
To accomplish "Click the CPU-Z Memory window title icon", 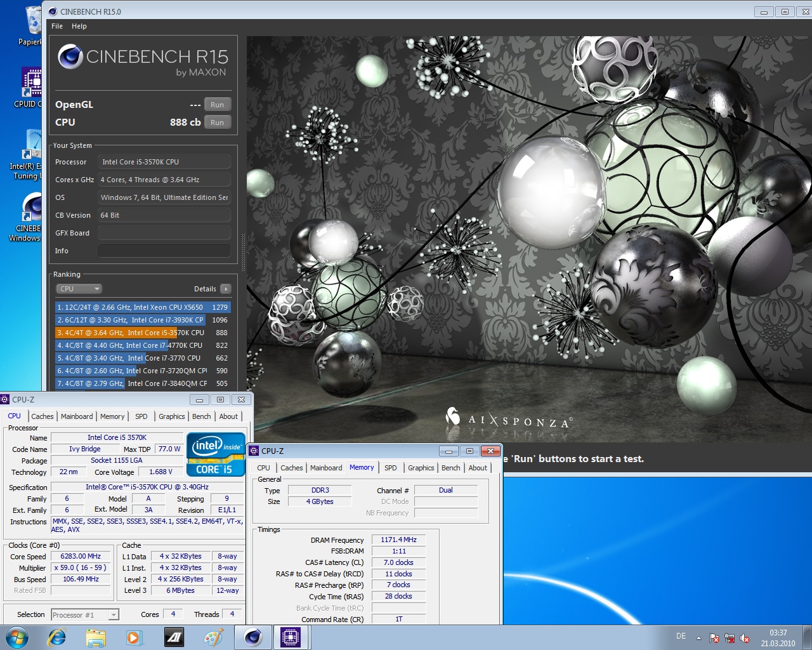I will click(x=254, y=451).
